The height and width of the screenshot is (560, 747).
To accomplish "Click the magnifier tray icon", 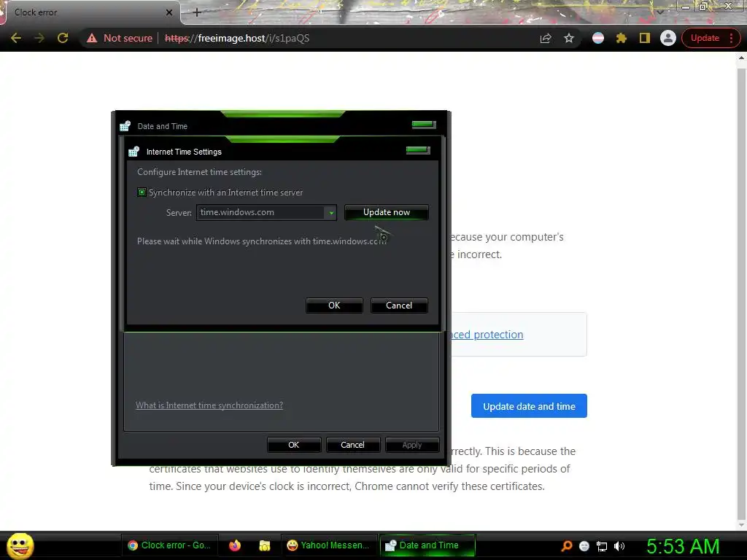I will coord(566,545).
